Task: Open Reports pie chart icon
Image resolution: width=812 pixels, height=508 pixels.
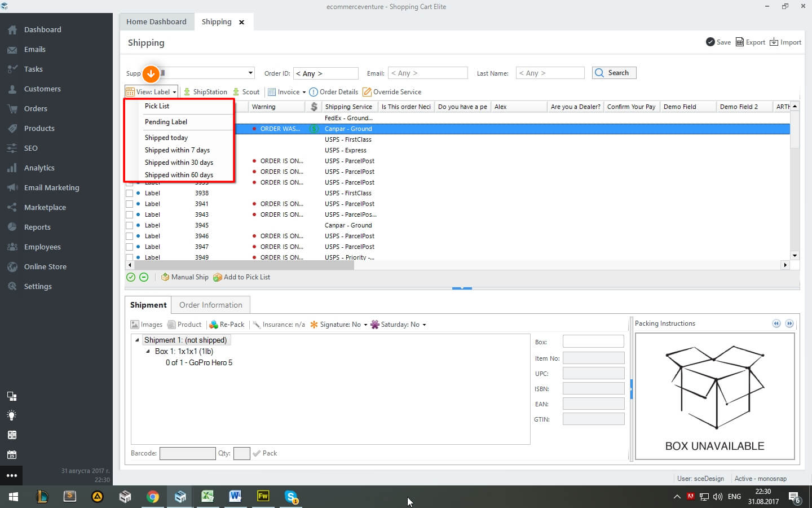Action: point(12,227)
